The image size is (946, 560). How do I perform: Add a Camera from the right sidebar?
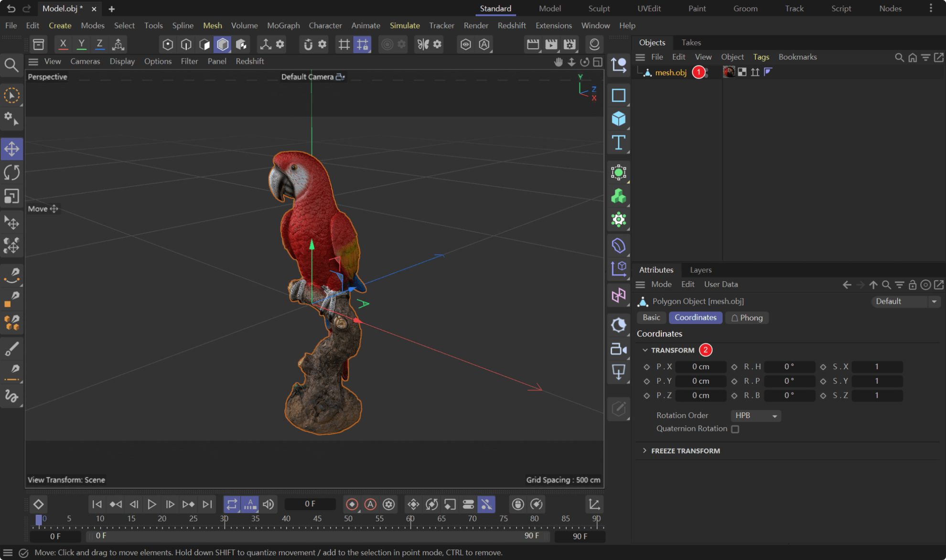pos(618,348)
